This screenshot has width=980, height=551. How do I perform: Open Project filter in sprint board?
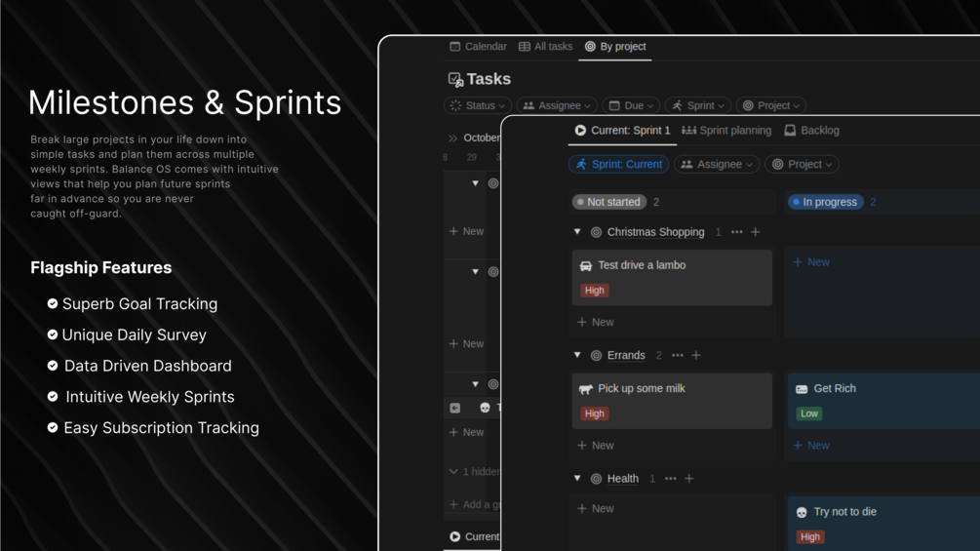pos(802,164)
